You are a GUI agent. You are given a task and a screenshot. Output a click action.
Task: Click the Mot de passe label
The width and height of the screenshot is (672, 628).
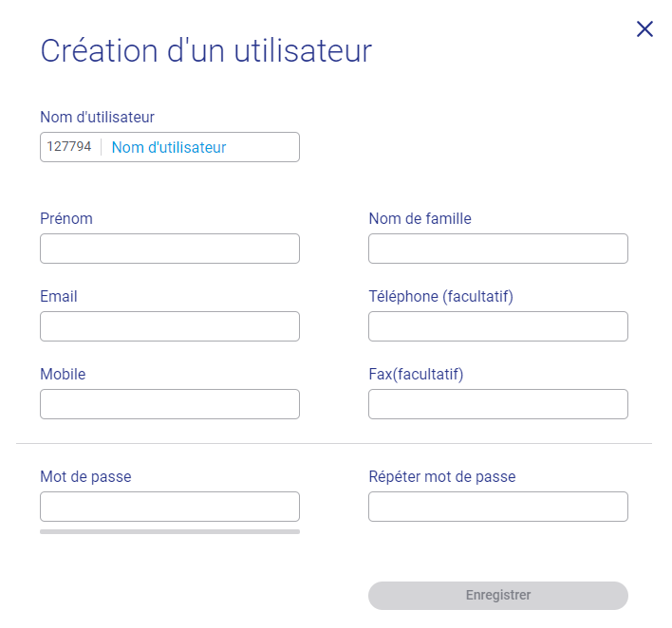(85, 477)
